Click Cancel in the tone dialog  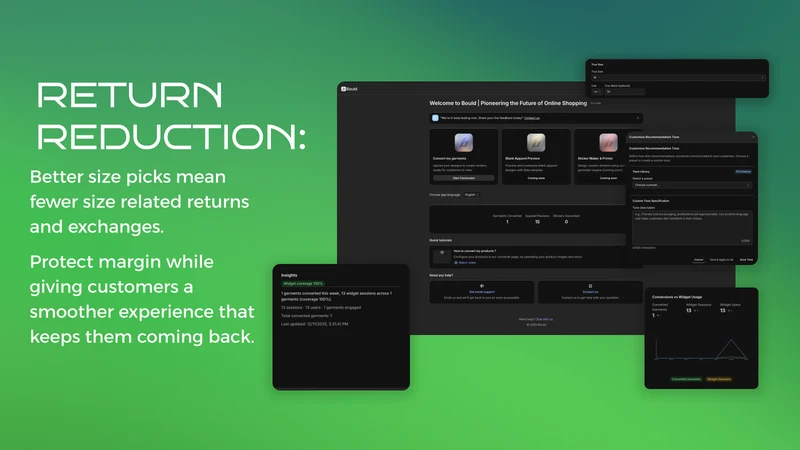(698, 260)
